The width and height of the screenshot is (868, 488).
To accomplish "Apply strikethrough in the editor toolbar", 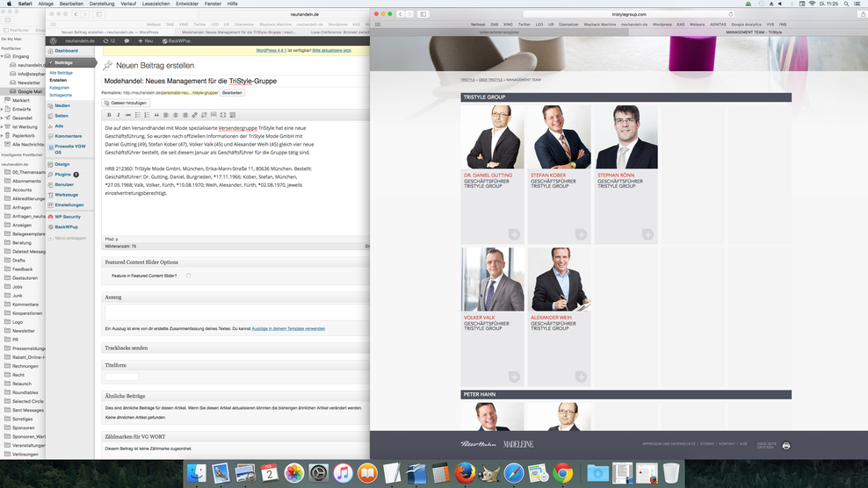I will (x=128, y=115).
